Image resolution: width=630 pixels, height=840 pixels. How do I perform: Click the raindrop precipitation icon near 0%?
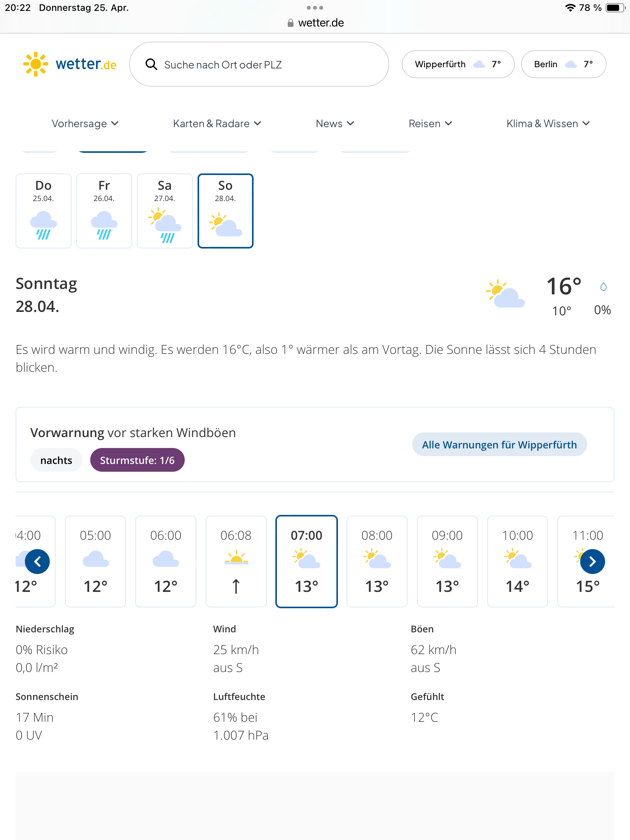pyautogui.click(x=603, y=287)
